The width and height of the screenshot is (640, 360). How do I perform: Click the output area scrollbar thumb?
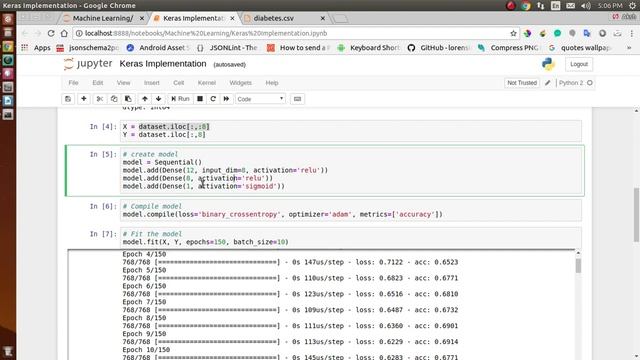click(x=578, y=266)
